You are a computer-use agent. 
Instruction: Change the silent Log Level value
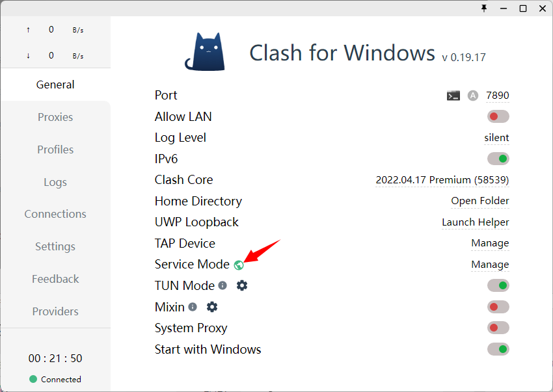point(496,138)
